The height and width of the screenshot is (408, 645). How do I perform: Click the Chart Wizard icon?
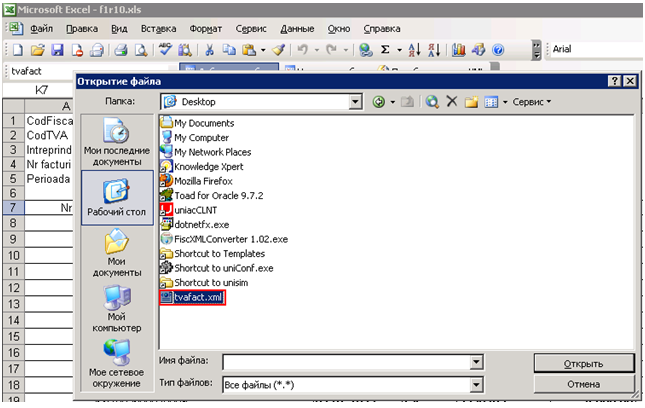point(458,50)
